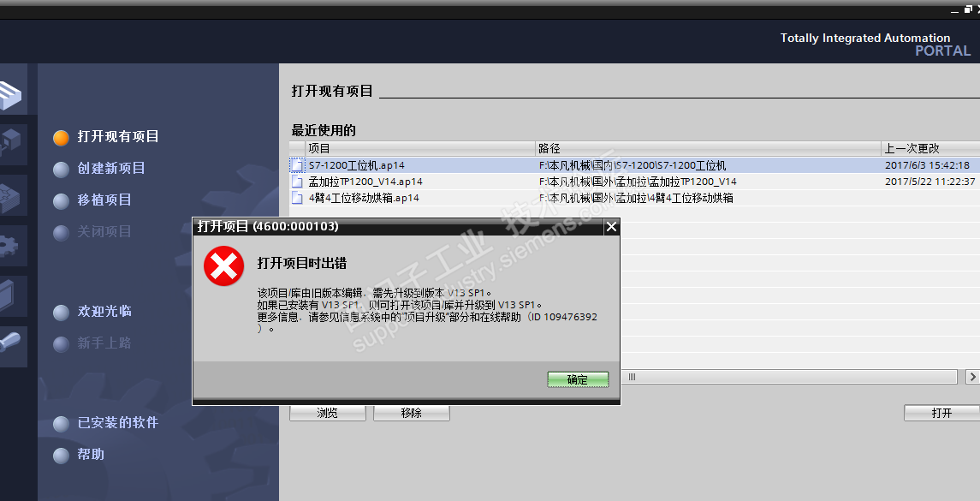The width and height of the screenshot is (980, 501).
Task: Sort by the 项目 column header
Action: 420,148
